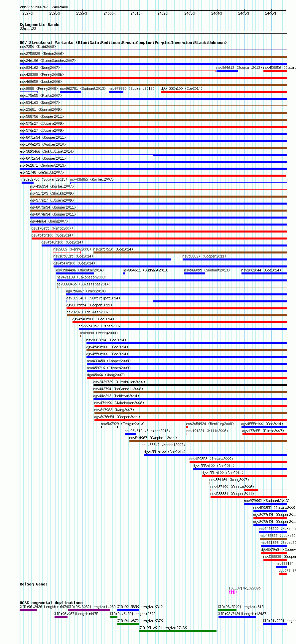Viewport: 296px width, 644px height.
Task: Click the black bracketed bar of nsv507929 (Teague2010)
Action: pos(109,427)
